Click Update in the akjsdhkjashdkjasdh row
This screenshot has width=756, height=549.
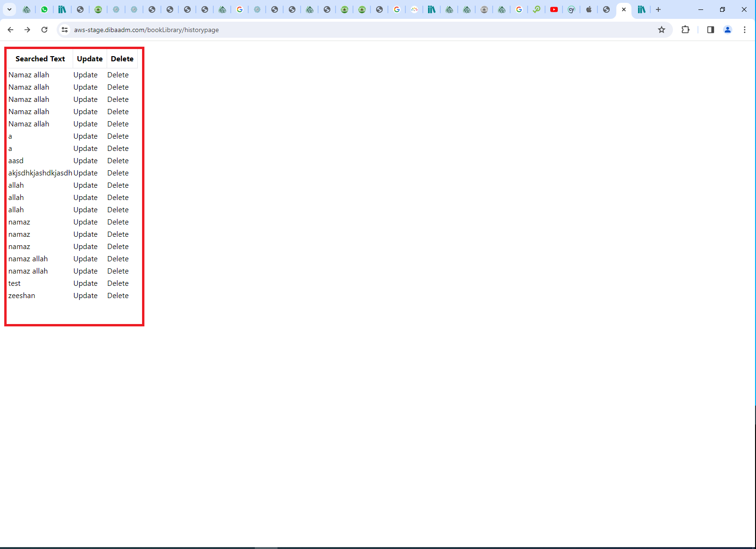pyautogui.click(x=85, y=173)
